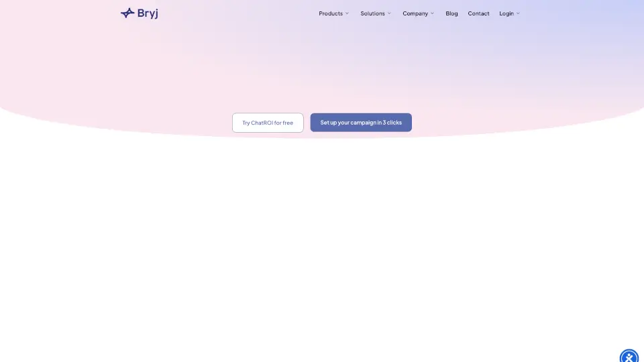Go to the Blog page
The height and width of the screenshot is (362, 644).
coord(451,13)
